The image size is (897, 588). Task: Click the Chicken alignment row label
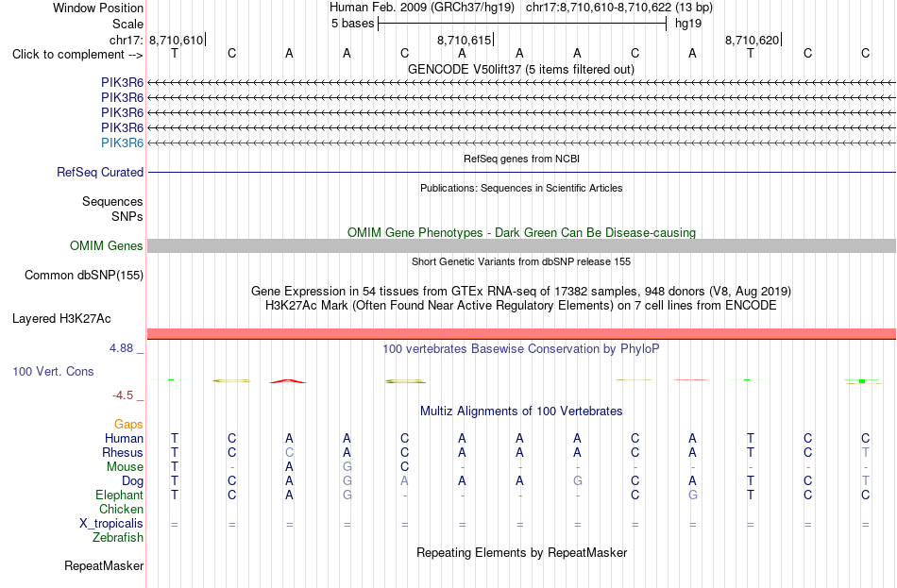pyautogui.click(x=121, y=509)
